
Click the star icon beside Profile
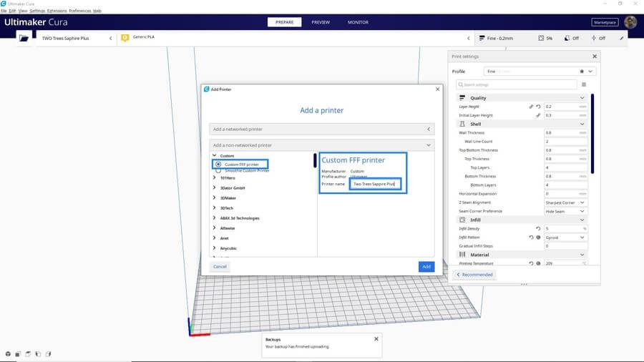point(581,72)
